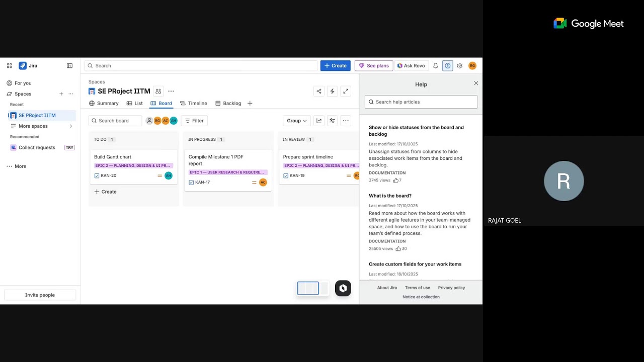Screen dimensions: 644x362
Task: Click task type icon on KAN-20
Action: 97,175
